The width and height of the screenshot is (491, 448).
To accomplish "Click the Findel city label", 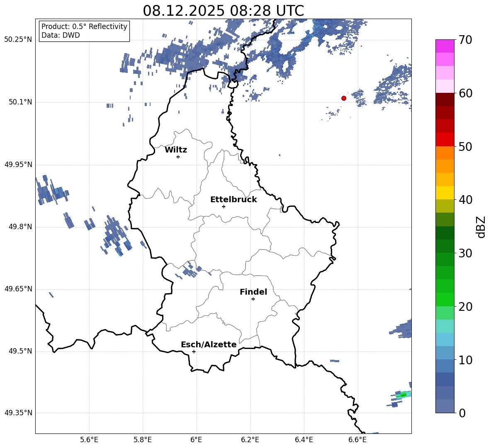I will coord(253,292).
